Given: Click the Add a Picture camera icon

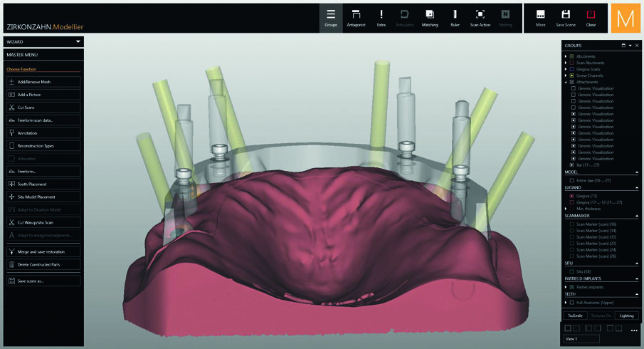Looking at the screenshot, I should pos(11,95).
